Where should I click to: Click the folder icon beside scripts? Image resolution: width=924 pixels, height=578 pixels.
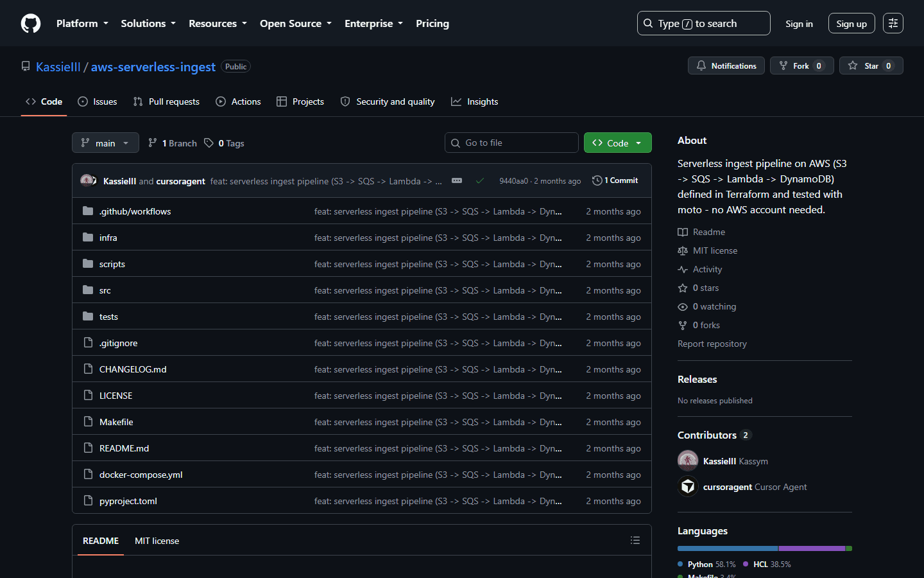coord(88,264)
